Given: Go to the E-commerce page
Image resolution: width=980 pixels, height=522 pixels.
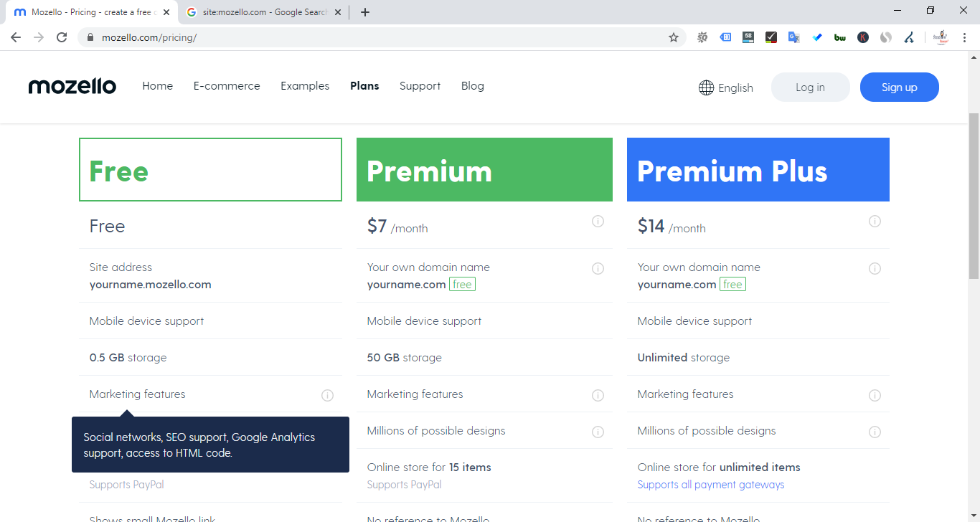Looking at the screenshot, I should (227, 86).
